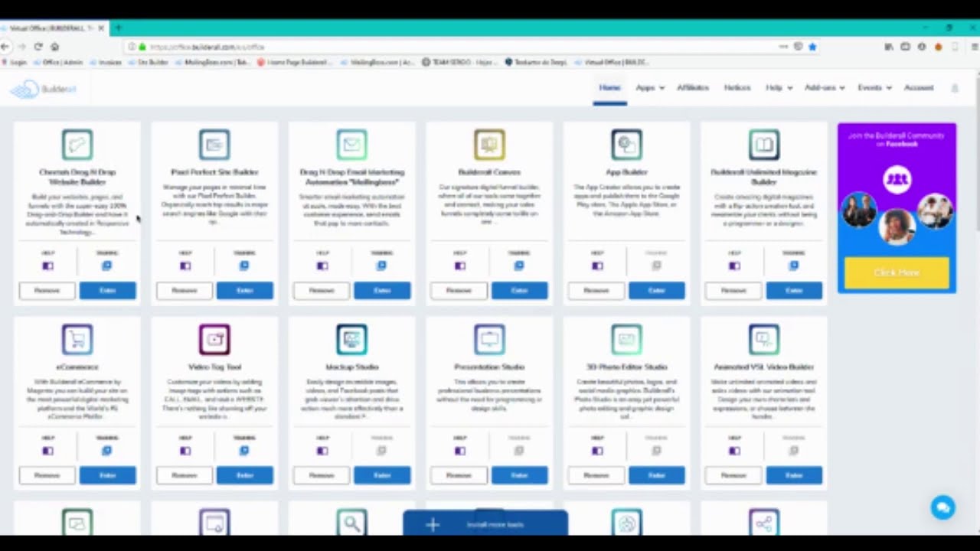Remove the Video Tag Tool
The height and width of the screenshot is (551, 980).
(x=185, y=475)
